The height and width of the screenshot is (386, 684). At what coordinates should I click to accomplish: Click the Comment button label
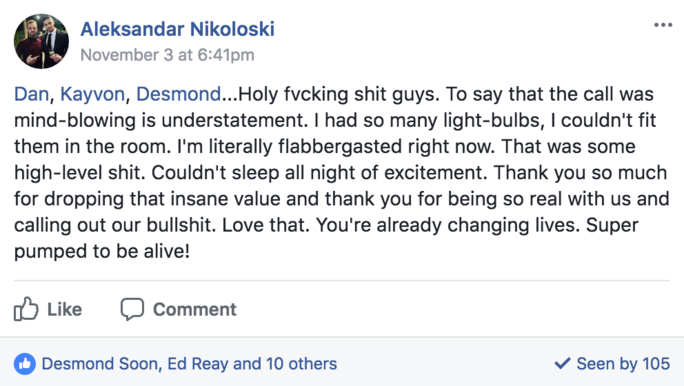(x=195, y=309)
